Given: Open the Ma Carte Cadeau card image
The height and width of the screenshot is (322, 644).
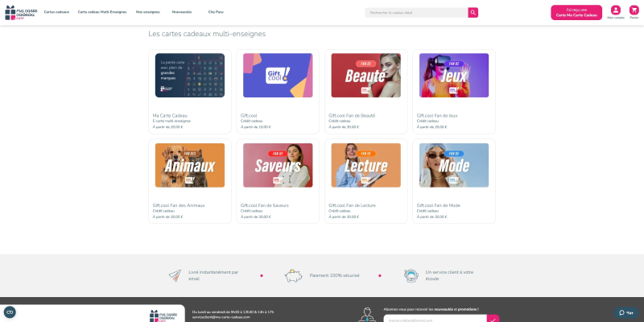Looking at the screenshot, I should click(x=190, y=75).
